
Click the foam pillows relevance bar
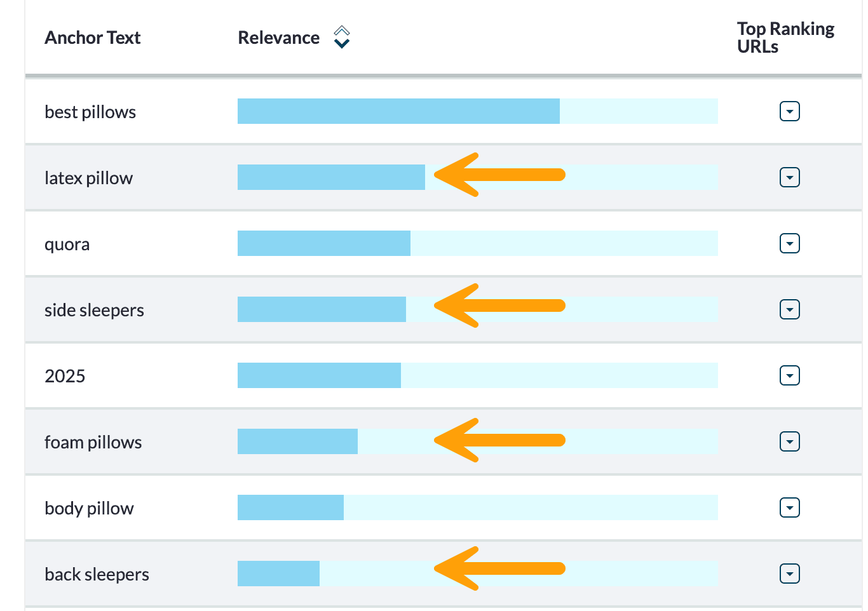(x=297, y=442)
